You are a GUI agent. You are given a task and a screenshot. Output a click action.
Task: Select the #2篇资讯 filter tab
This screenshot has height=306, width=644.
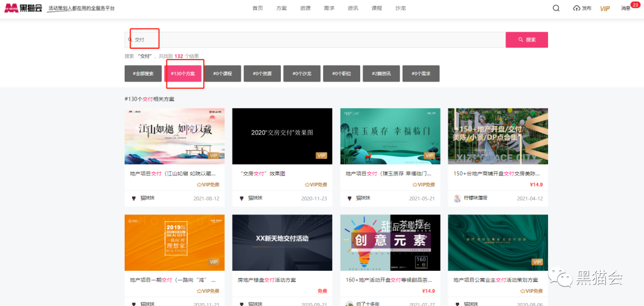pos(381,74)
